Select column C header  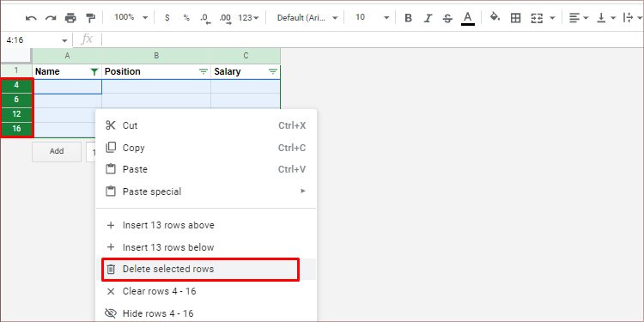pyautogui.click(x=246, y=56)
